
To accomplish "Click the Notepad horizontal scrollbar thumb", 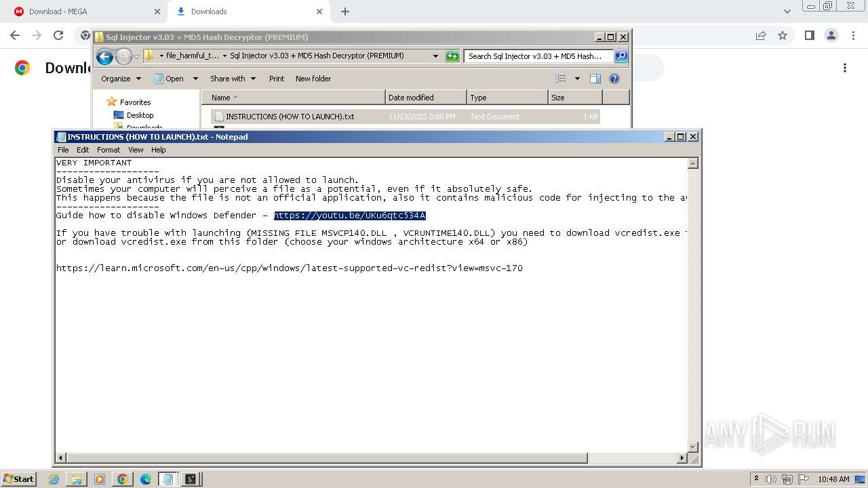I will (x=327, y=458).
